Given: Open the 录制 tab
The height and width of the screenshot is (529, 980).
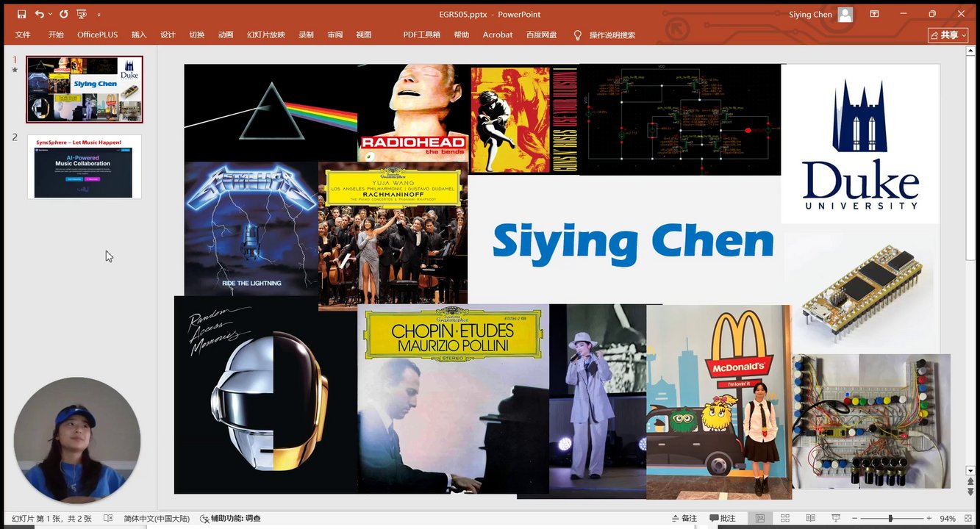Looking at the screenshot, I should (x=306, y=35).
